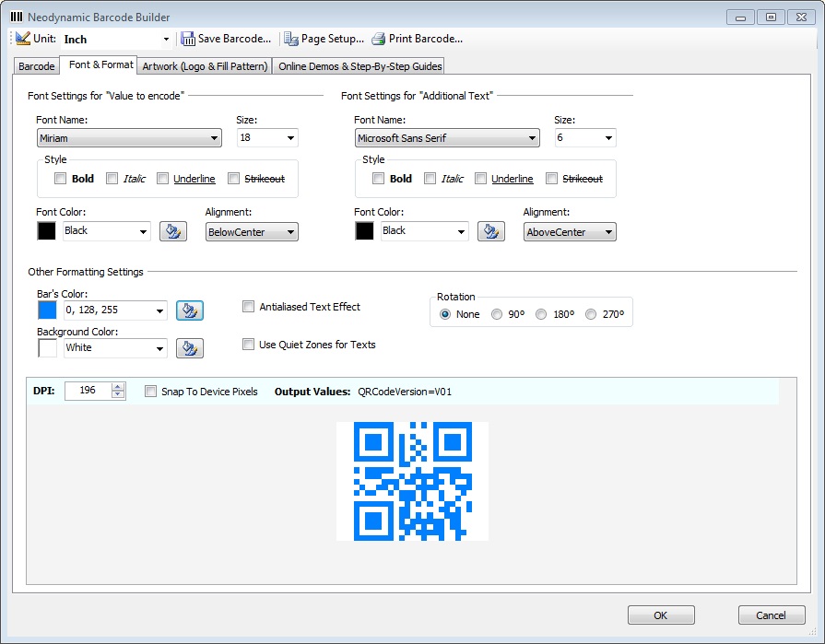
Task: Click black Value to encode font color swatch
Action: tap(46, 230)
